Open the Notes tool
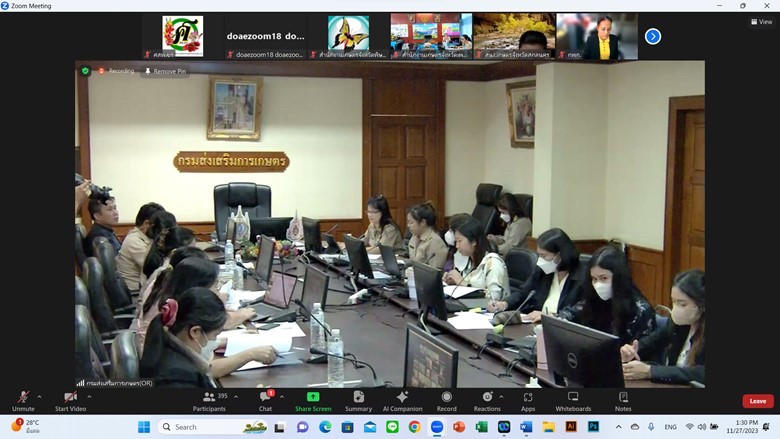 pos(623,400)
